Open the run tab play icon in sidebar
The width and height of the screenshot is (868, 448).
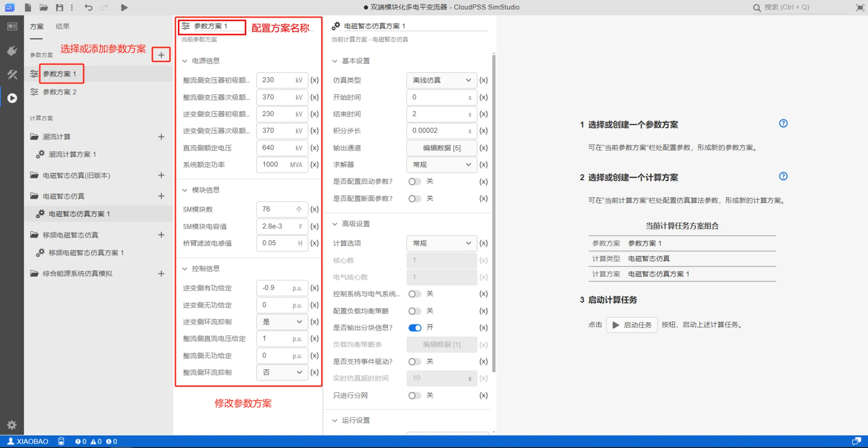pyautogui.click(x=12, y=98)
